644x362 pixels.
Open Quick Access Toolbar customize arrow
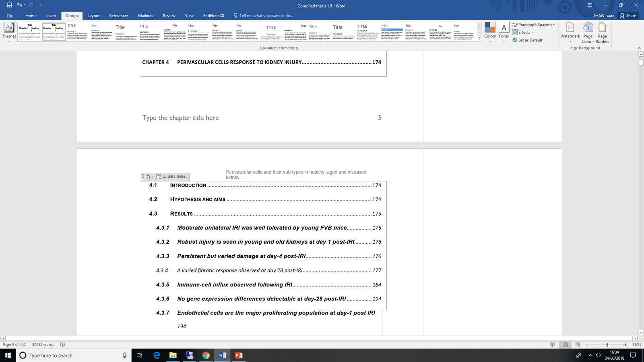point(41,6)
